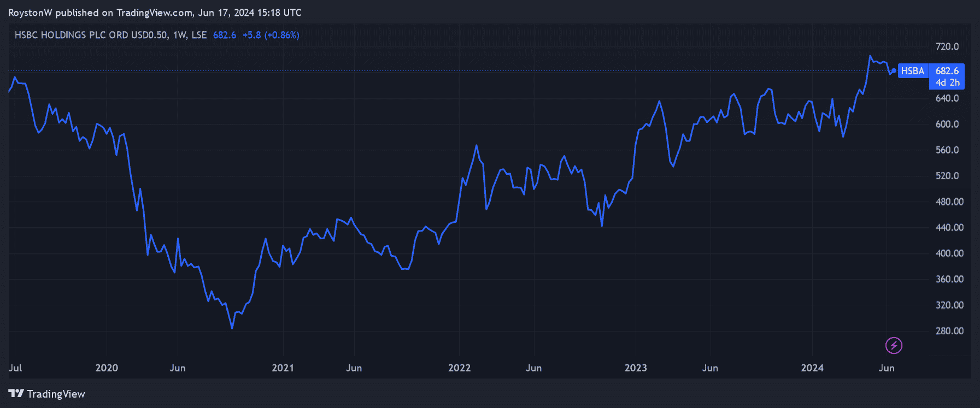The image size is (980, 408).
Task: Click the RoystonW published header text
Action: [x=155, y=13]
